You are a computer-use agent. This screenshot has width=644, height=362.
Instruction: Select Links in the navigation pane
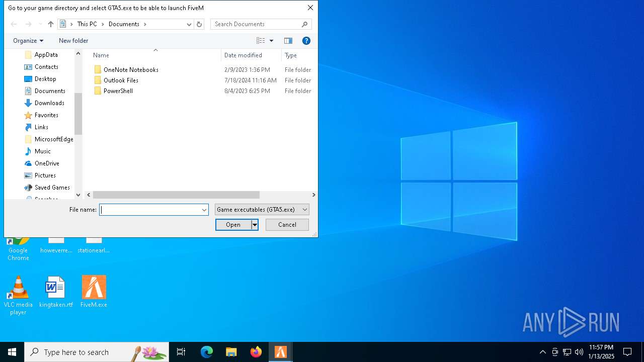(x=41, y=127)
